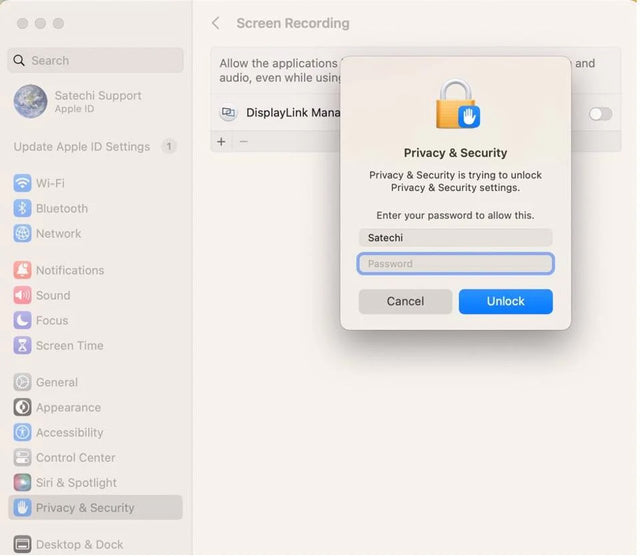Click the Satechi Support avatar picture
Viewport: 640px width, 557px height.
[30, 102]
